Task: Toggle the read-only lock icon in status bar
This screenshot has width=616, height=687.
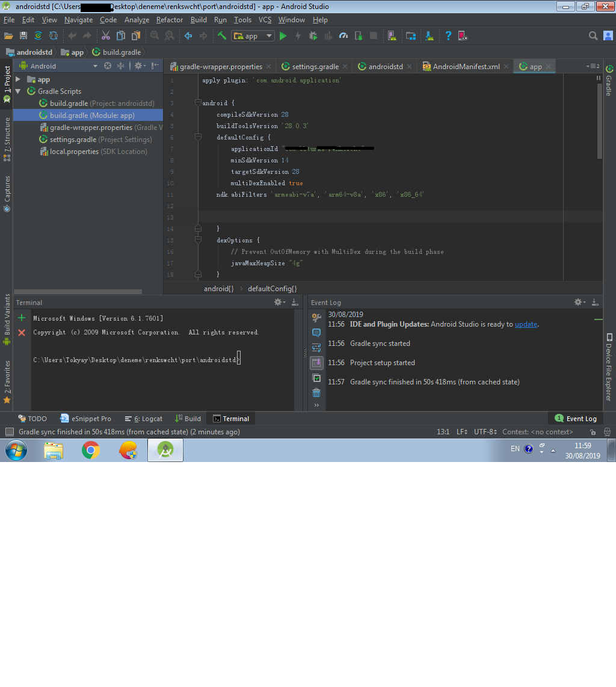Action: pyautogui.click(x=593, y=432)
